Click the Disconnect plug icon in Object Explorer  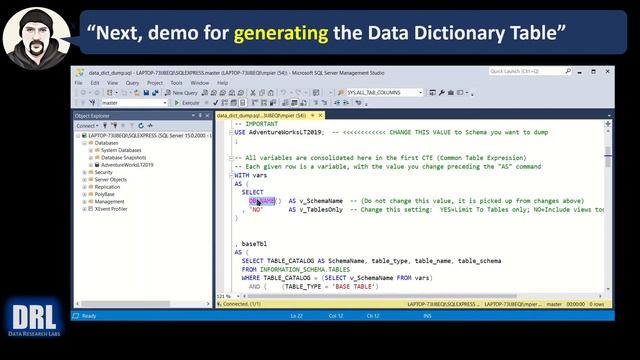[114, 126]
